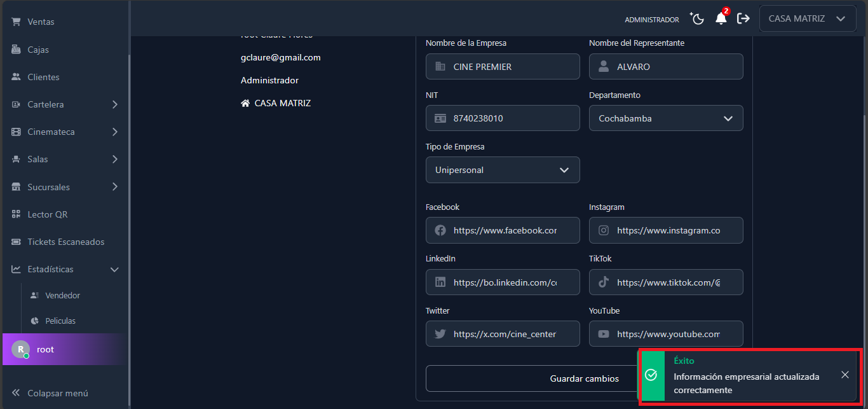Dismiss the Éxito success notification
Viewport: 868px width, 409px height.
coord(844,375)
